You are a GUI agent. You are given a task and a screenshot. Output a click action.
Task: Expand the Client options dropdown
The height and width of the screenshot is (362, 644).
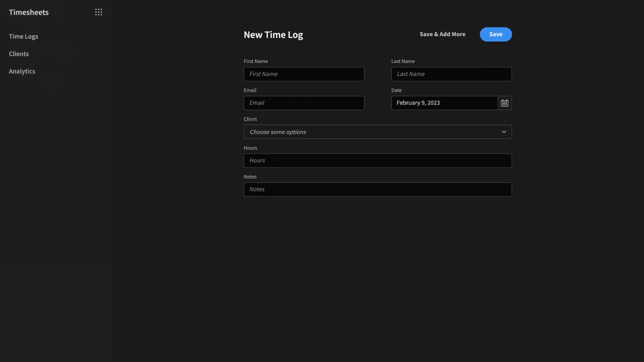(378, 132)
